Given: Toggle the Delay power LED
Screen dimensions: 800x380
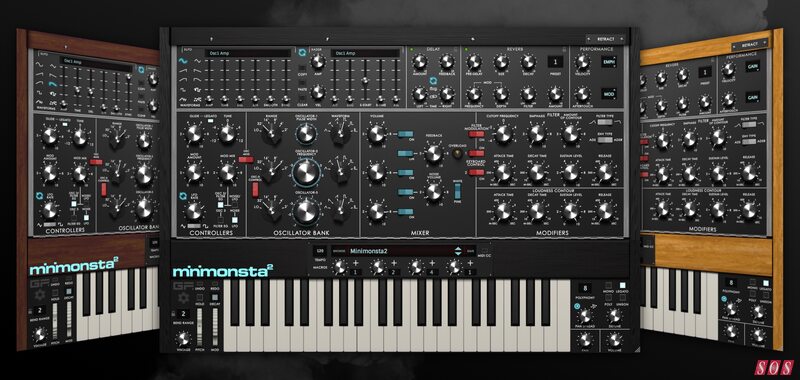Looking at the screenshot, I should point(412,49).
